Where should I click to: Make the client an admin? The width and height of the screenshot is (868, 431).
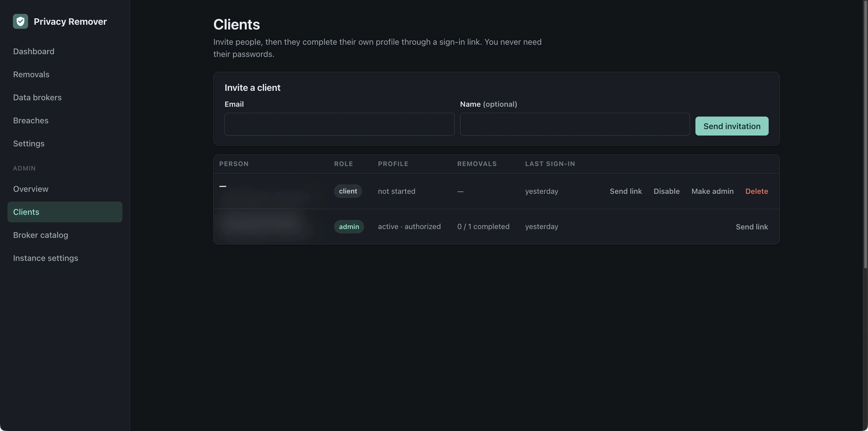(712, 191)
